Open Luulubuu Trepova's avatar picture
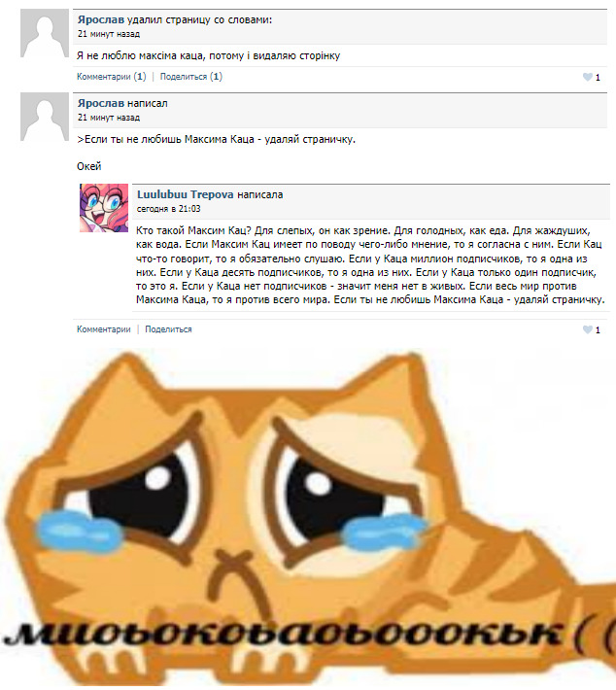Viewport: 616px width, 690px height. (x=104, y=208)
